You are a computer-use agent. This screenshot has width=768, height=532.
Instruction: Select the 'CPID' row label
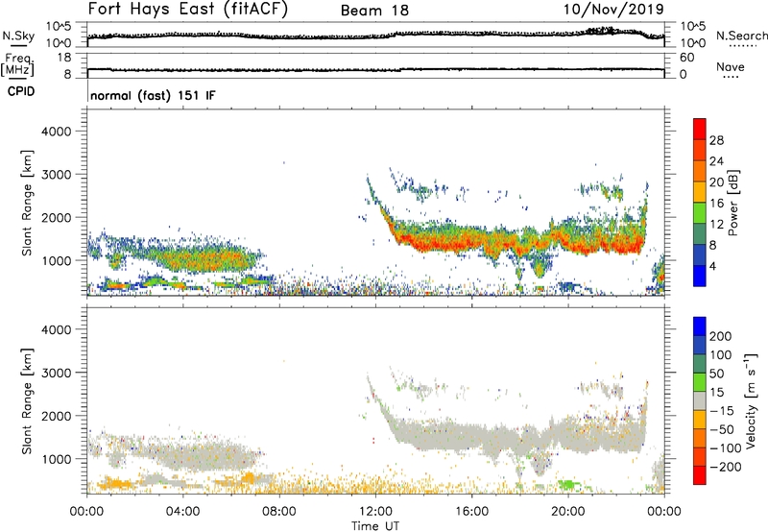[x=21, y=91]
